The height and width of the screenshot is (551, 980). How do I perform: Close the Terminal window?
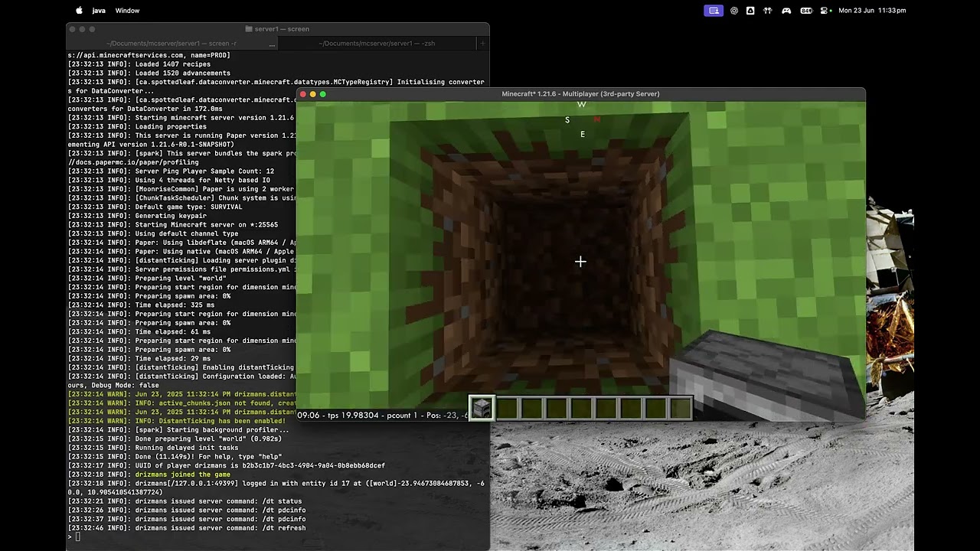click(x=72, y=29)
